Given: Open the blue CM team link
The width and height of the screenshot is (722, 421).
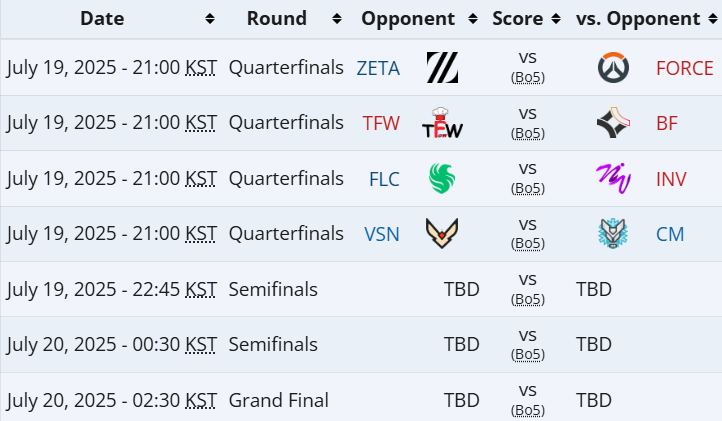Looking at the screenshot, I should click(670, 234).
